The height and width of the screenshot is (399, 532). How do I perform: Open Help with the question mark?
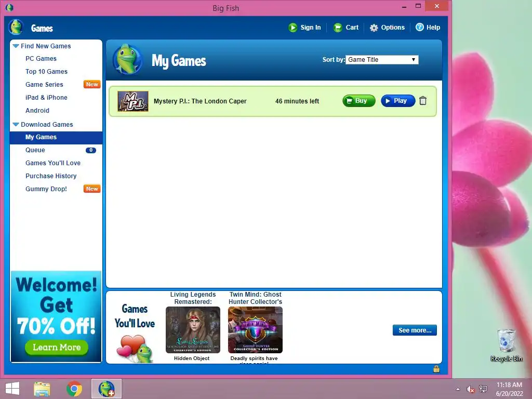tap(428, 28)
